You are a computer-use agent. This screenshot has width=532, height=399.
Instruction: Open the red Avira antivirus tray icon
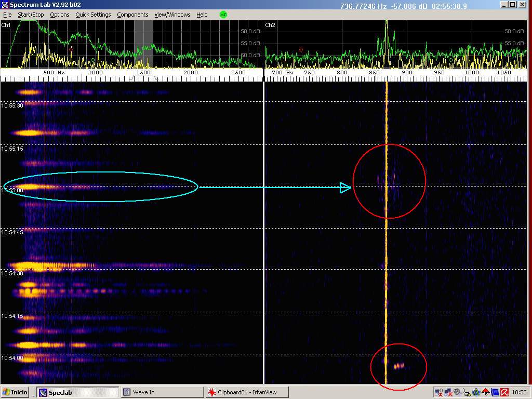[x=503, y=392]
